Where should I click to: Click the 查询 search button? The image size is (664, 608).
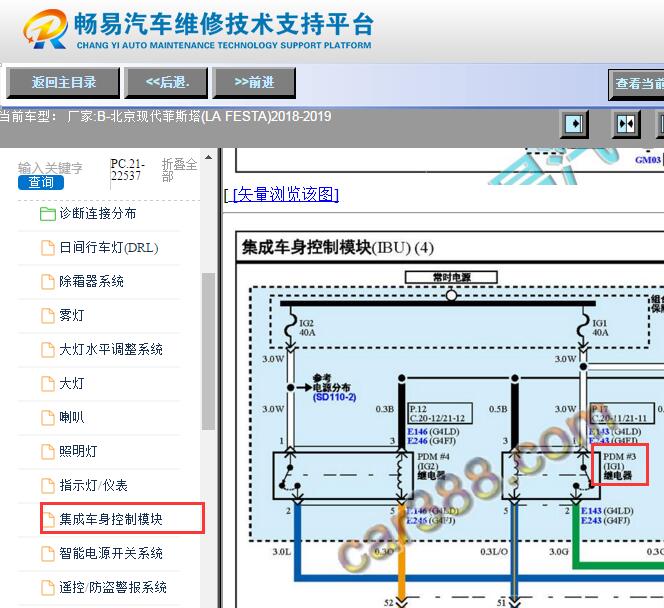(x=41, y=182)
